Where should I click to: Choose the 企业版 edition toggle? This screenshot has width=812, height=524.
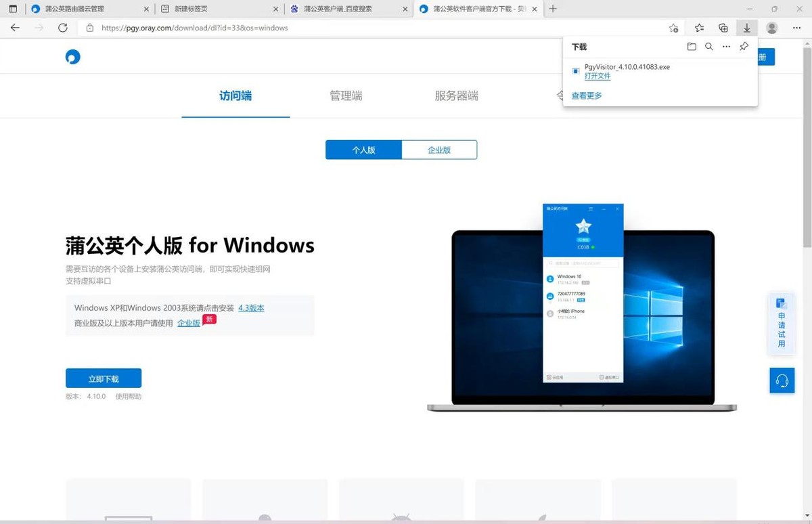point(439,150)
